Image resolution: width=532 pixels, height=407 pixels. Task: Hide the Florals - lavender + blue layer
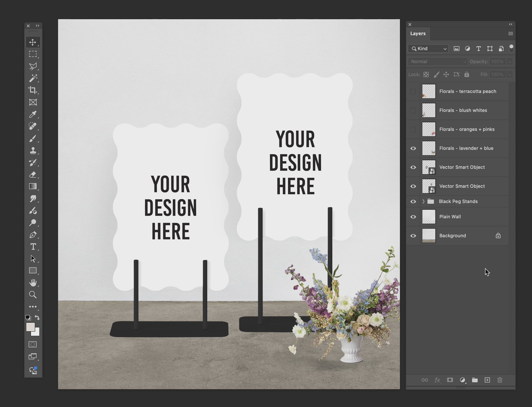[x=413, y=148]
